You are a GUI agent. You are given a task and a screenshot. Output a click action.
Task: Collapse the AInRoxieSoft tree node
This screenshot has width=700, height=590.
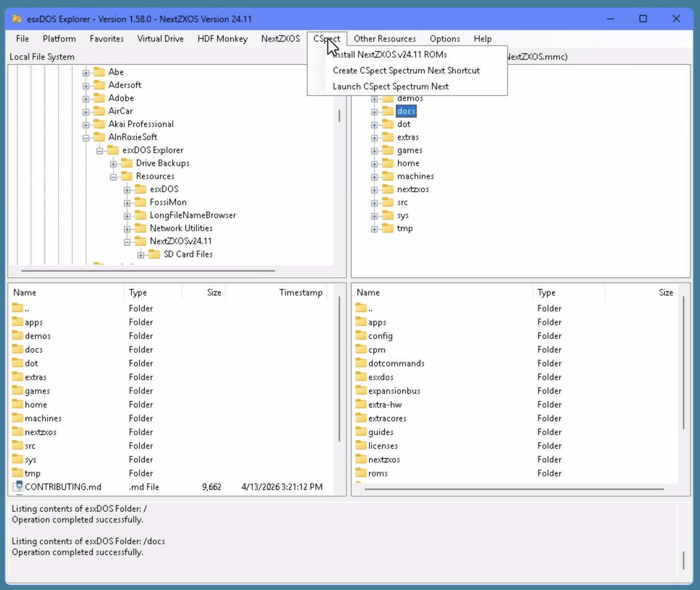[x=86, y=137]
